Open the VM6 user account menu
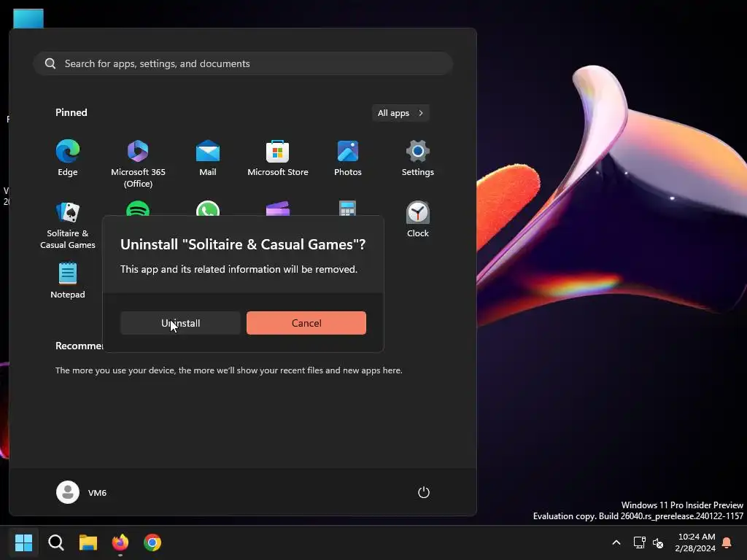 pos(82,492)
